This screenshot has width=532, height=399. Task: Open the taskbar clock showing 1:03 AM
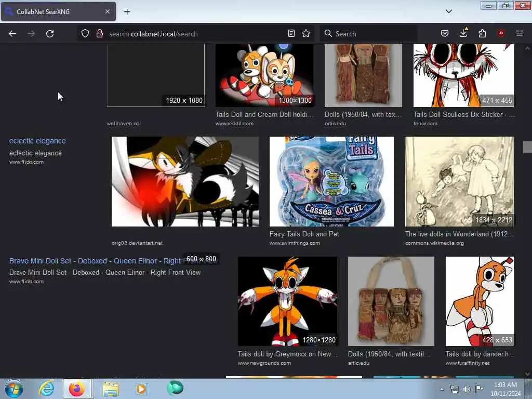[505, 389]
